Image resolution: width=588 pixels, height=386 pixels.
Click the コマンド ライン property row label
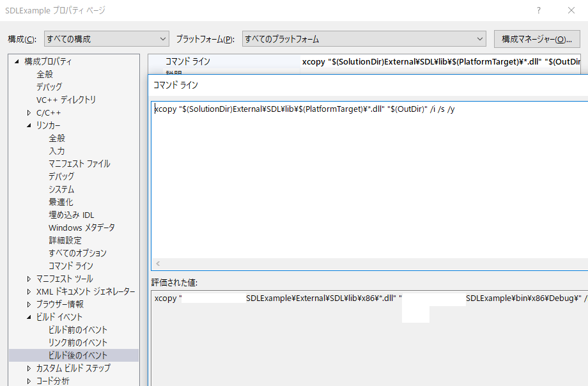pos(188,61)
